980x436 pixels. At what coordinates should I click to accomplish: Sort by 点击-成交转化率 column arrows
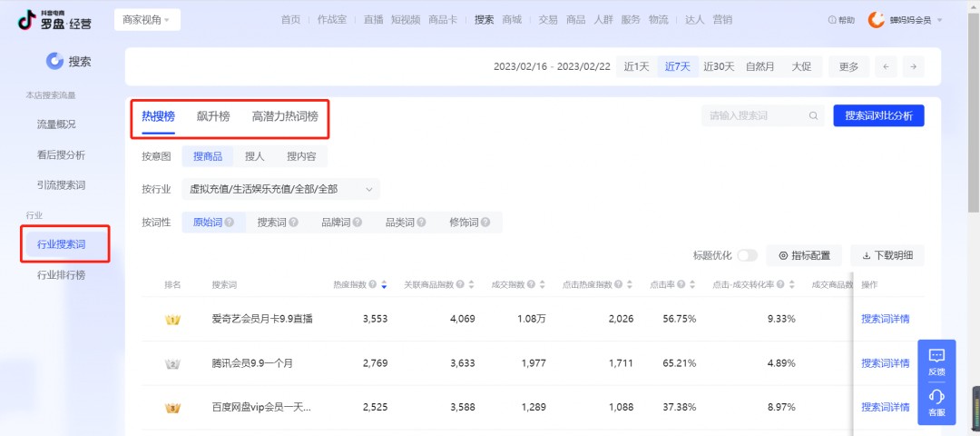coord(792,284)
